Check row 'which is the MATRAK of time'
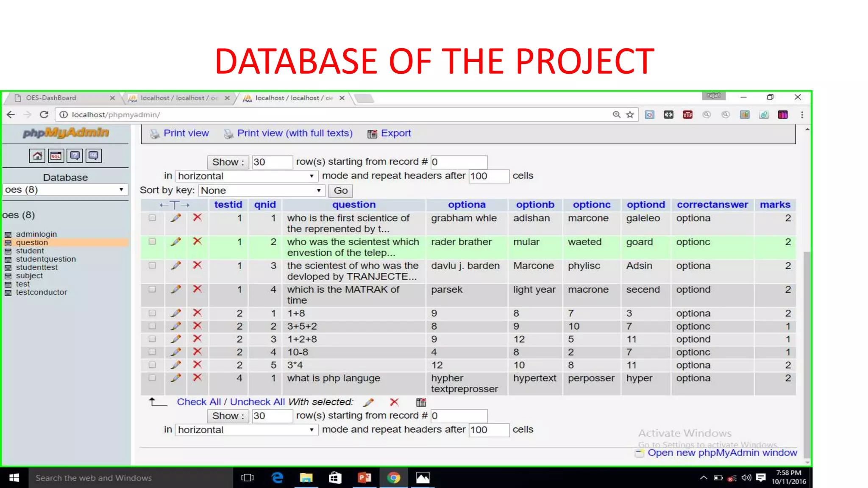The width and height of the screenshot is (868, 488). 152,289
